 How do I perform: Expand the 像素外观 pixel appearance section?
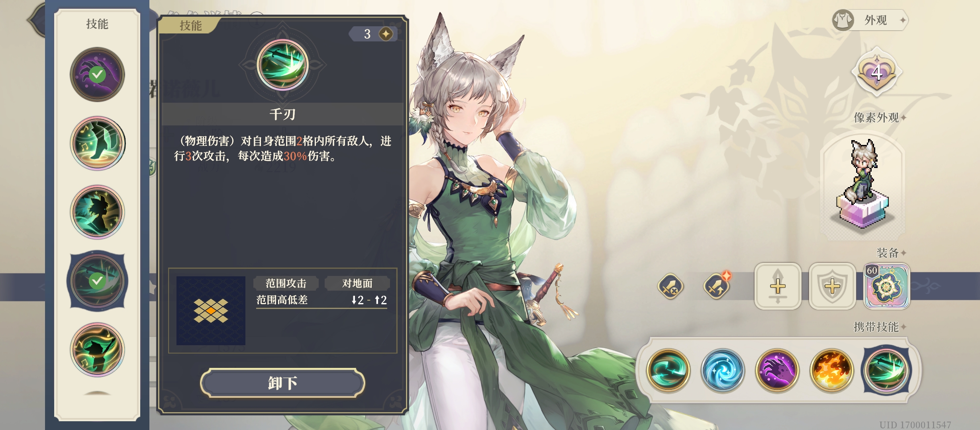point(880,117)
